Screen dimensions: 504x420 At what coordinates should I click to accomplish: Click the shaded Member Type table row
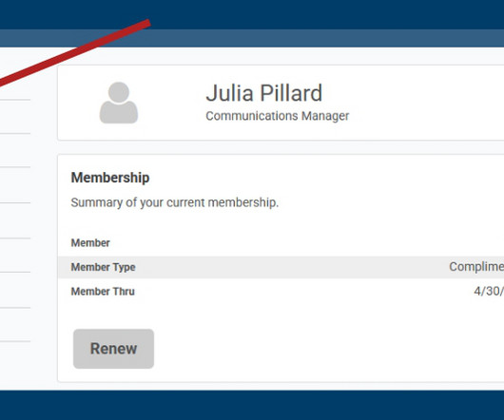(x=281, y=267)
